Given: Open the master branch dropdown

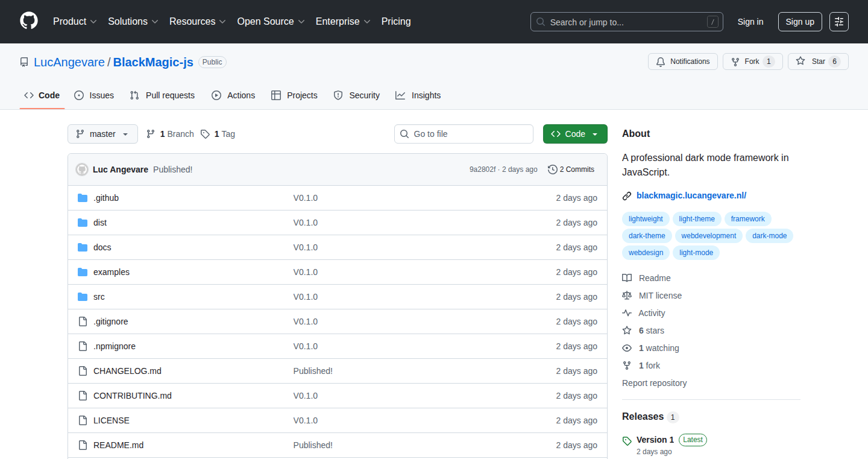Looking at the screenshot, I should click(102, 134).
